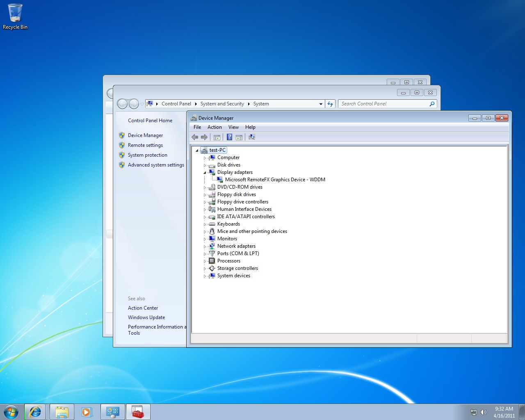The width and height of the screenshot is (525, 420).
Task: Launch Windows Media Player from taskbar
Action: point(87,412)
